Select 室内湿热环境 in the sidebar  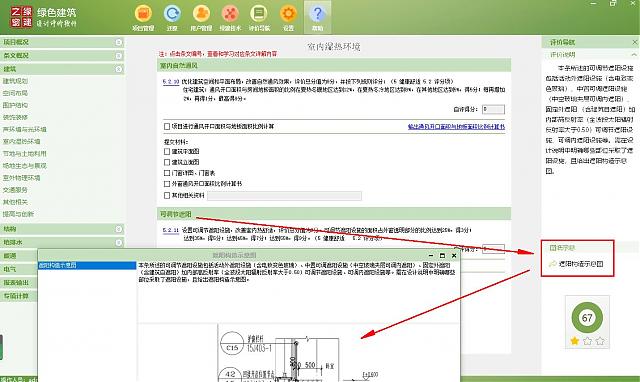point(22,142)
